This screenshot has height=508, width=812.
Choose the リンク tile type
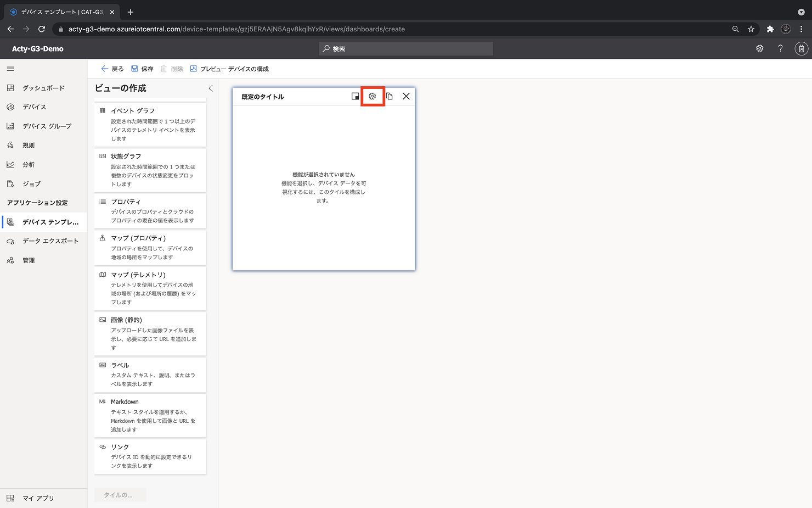coord(150,456)
